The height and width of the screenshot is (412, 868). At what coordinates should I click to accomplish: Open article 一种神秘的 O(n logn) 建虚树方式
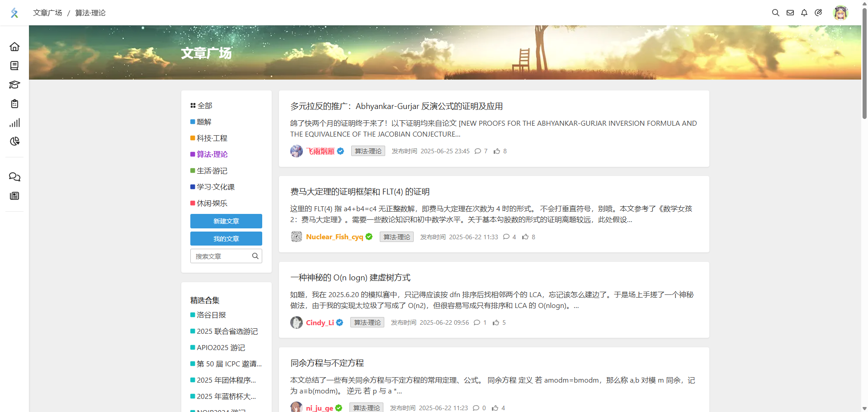coord(350,278)
